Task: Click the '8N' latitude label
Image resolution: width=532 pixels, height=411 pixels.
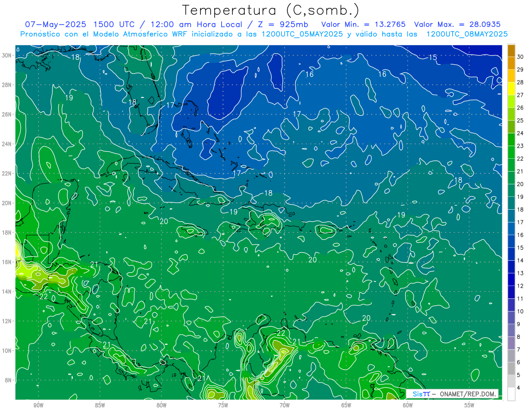Action: point(8,380)
